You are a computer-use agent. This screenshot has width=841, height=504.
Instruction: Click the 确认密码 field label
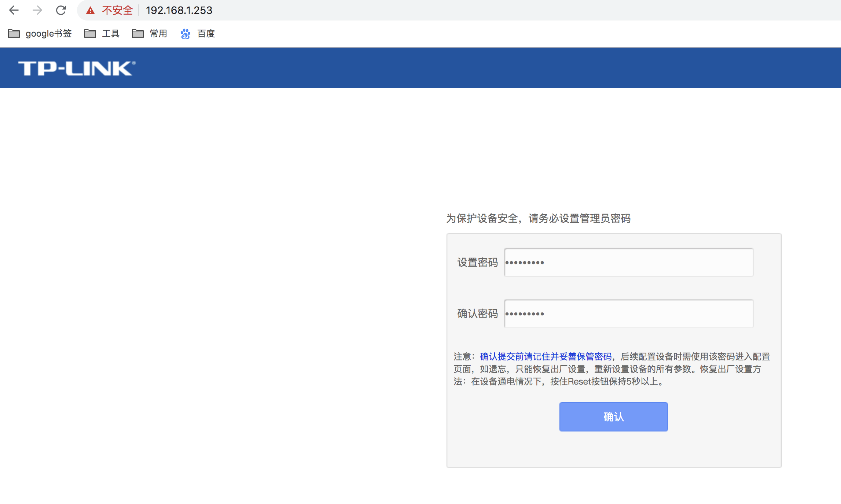[x=477, y=314]
